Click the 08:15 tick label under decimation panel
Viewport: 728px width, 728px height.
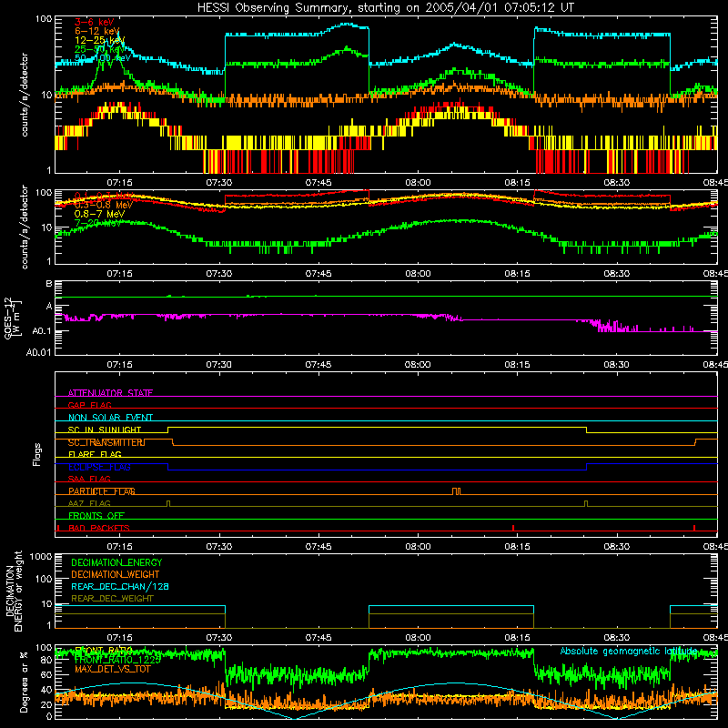pos(517,638)
